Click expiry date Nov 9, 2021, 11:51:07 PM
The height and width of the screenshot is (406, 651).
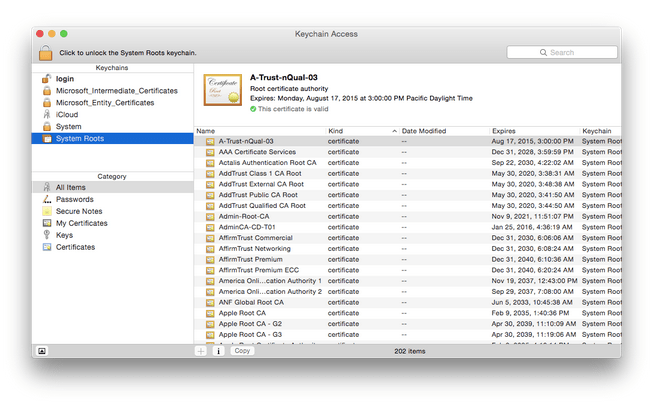click(532, 217)
